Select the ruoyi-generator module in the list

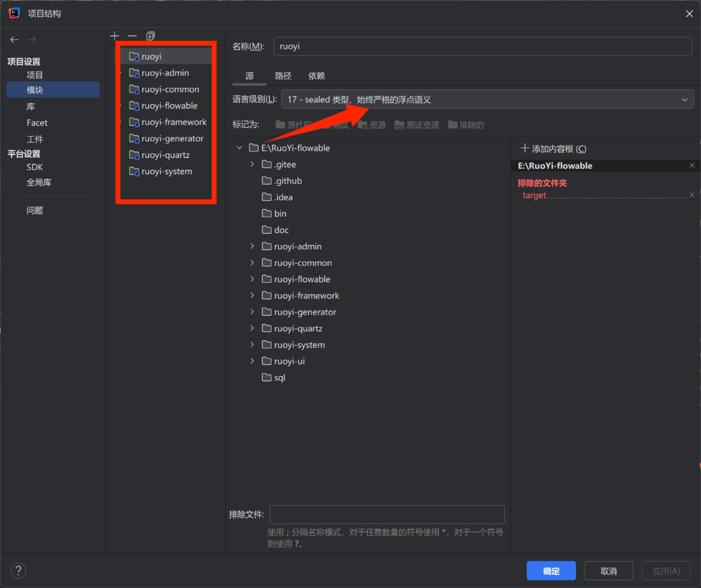(x=166, y=138)
